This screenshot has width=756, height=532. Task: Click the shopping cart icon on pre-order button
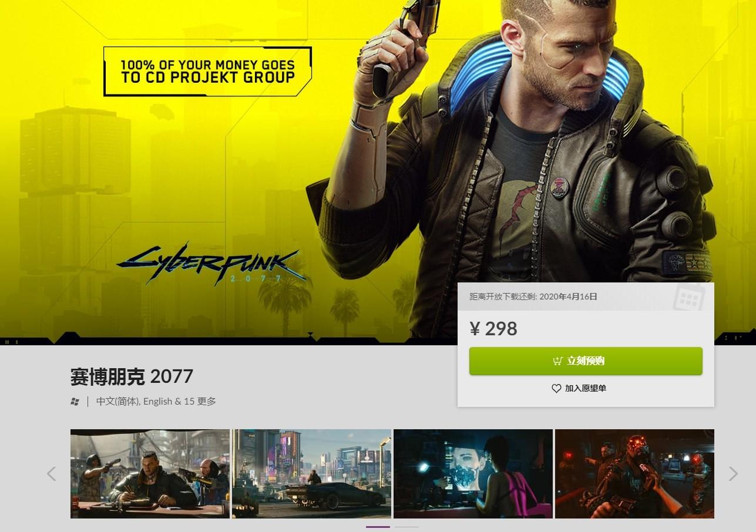click(557, 361)
